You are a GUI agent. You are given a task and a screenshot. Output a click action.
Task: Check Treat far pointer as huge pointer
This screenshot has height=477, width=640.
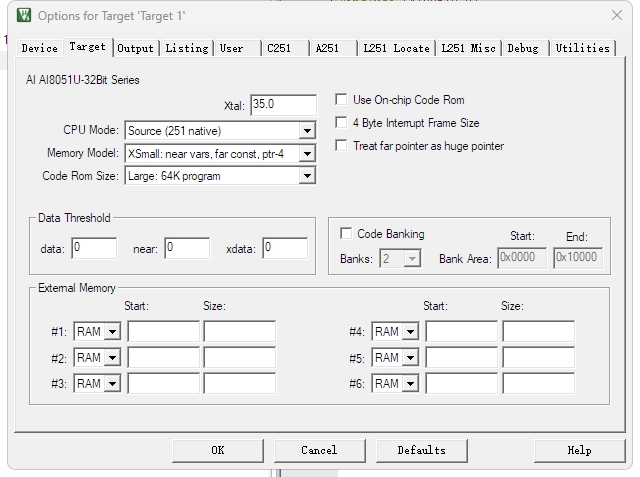341,146
